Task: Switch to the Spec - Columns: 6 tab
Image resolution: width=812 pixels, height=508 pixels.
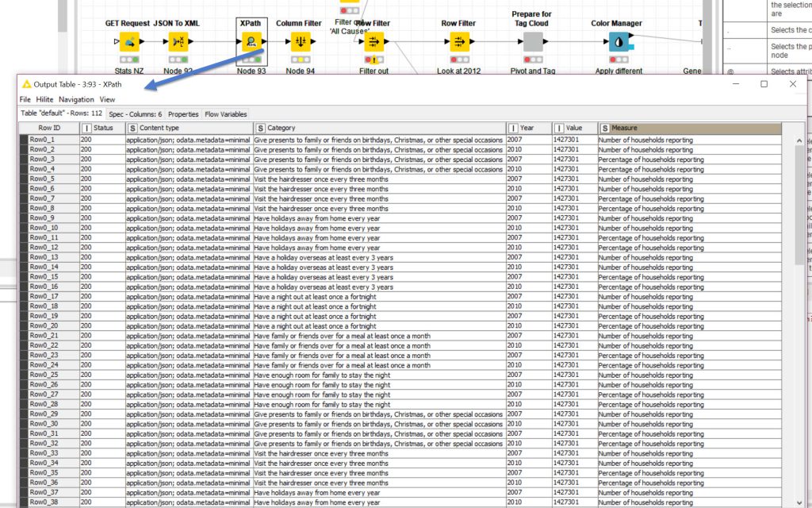Action: [135, 114]
